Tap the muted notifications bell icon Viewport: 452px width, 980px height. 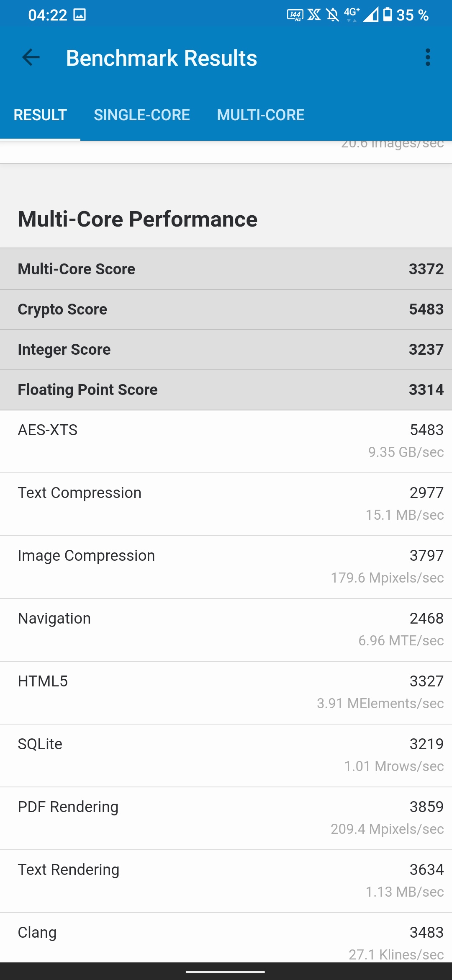point(333,15)
